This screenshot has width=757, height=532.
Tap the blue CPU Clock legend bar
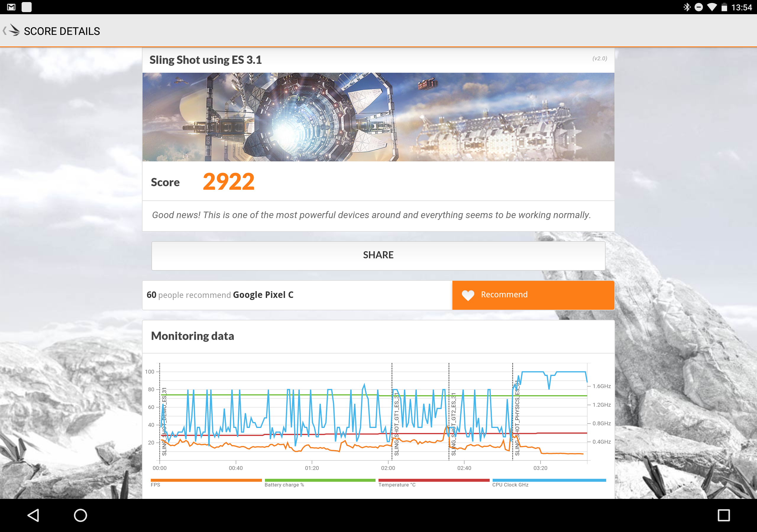pyautogui.click(x=549, y=480)
